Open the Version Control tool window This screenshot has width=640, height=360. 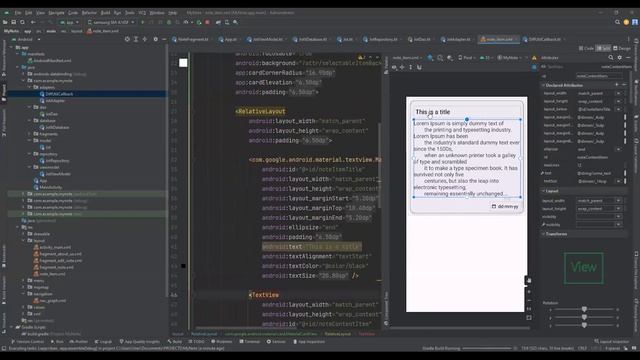pos(28,342)
